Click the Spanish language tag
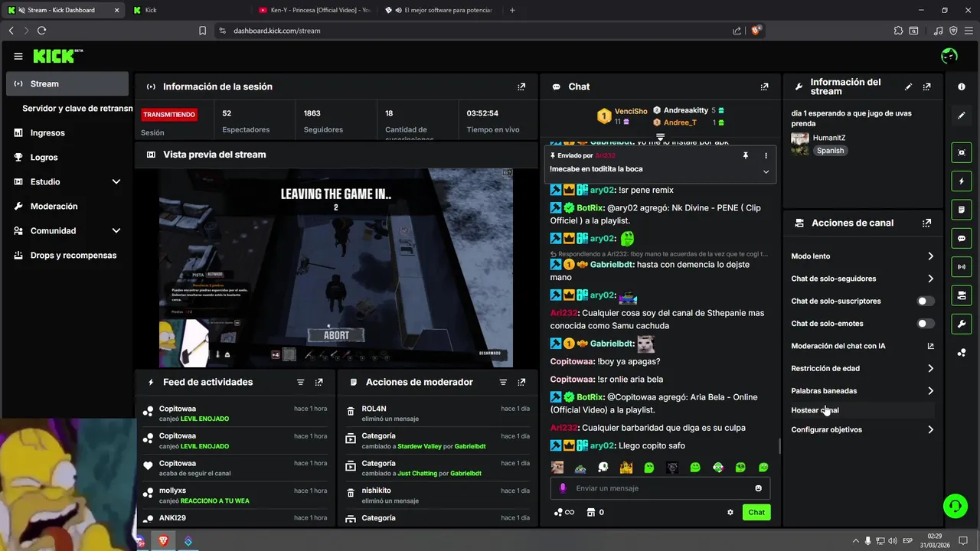Viewport: 980px width, 551px height. tap(830, 151)
